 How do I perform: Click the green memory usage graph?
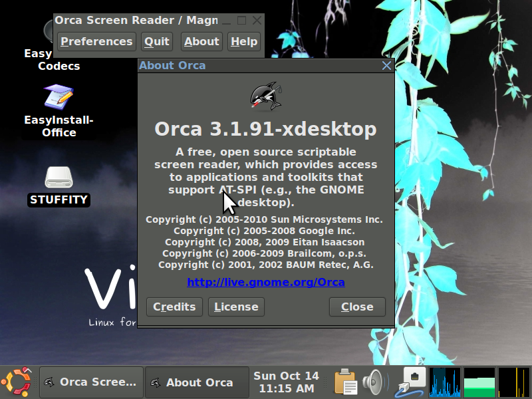(x=479, y=382)
